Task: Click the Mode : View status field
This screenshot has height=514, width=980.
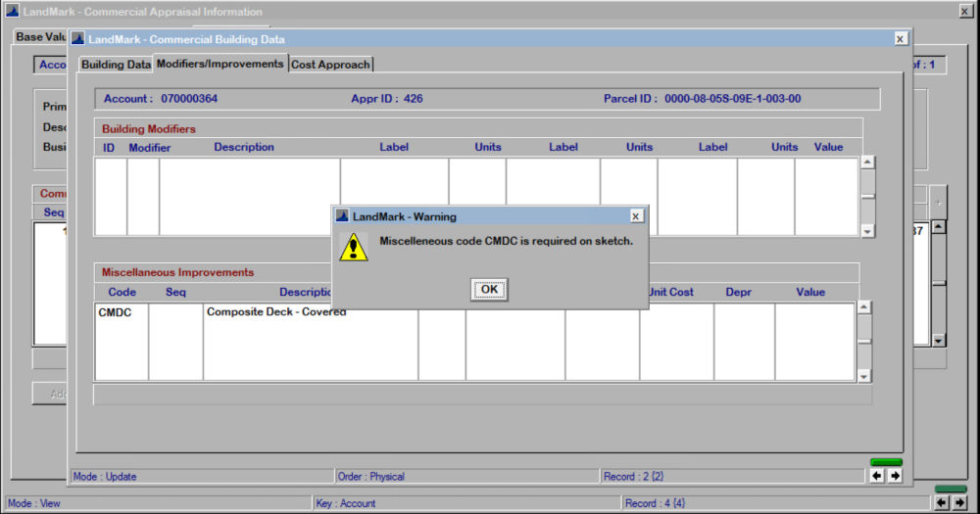Action: [158, 503]
